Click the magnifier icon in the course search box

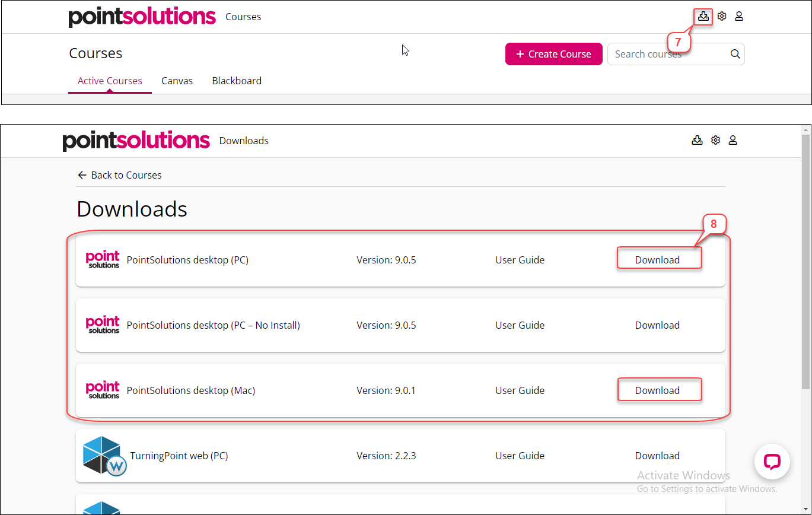735,54
